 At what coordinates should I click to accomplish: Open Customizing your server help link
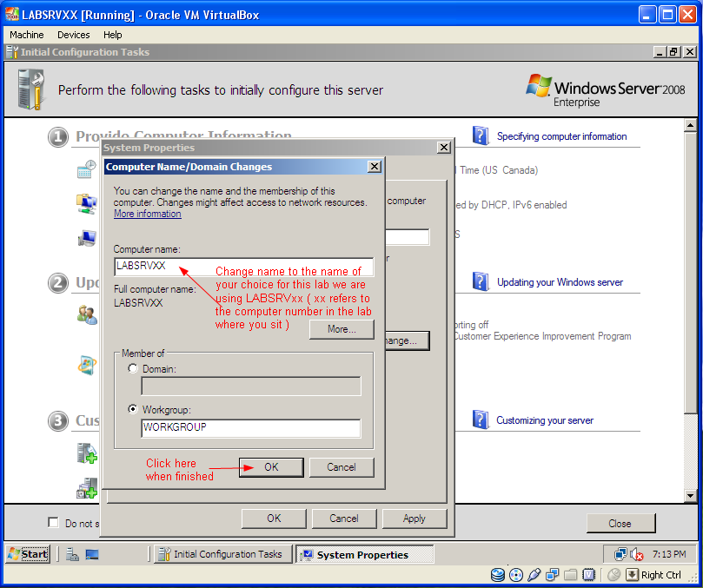point(545,420)
